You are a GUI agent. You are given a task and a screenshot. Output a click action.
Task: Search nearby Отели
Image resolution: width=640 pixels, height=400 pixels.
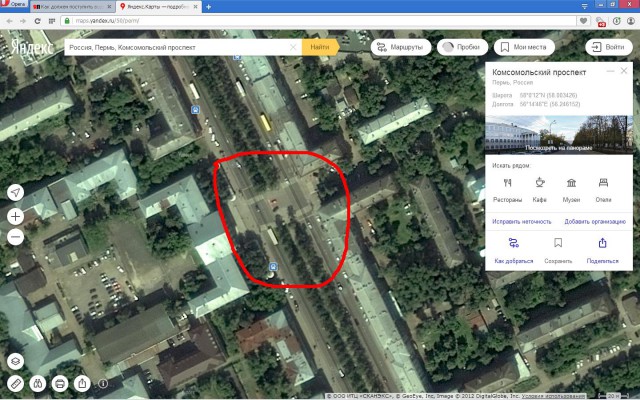[x=603, y=190]
